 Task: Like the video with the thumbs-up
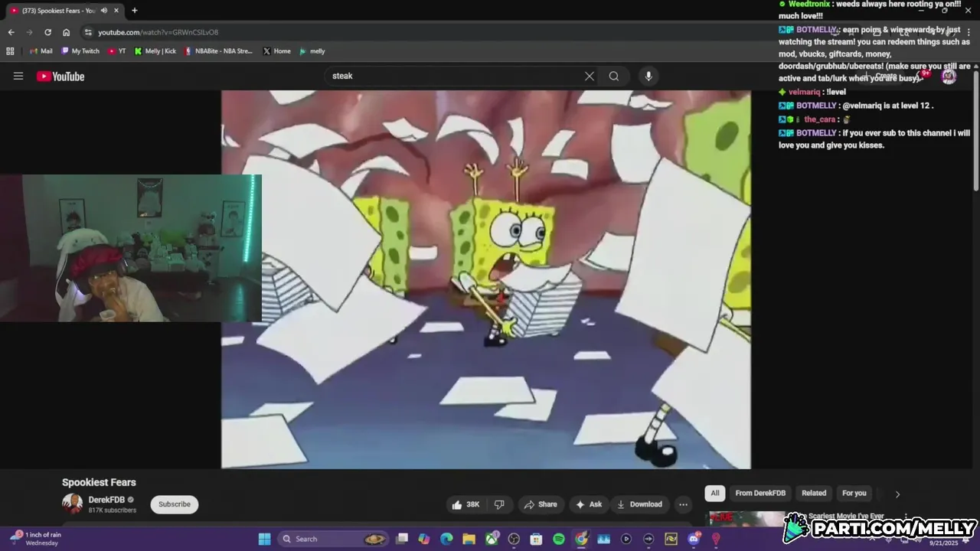[x=465, y=504]
